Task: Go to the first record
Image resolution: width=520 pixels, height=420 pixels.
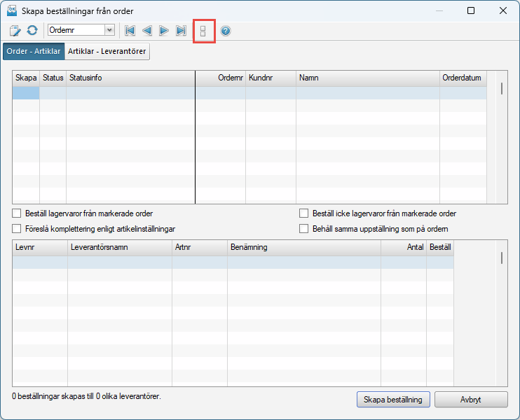Action: [x=130, y=31]
